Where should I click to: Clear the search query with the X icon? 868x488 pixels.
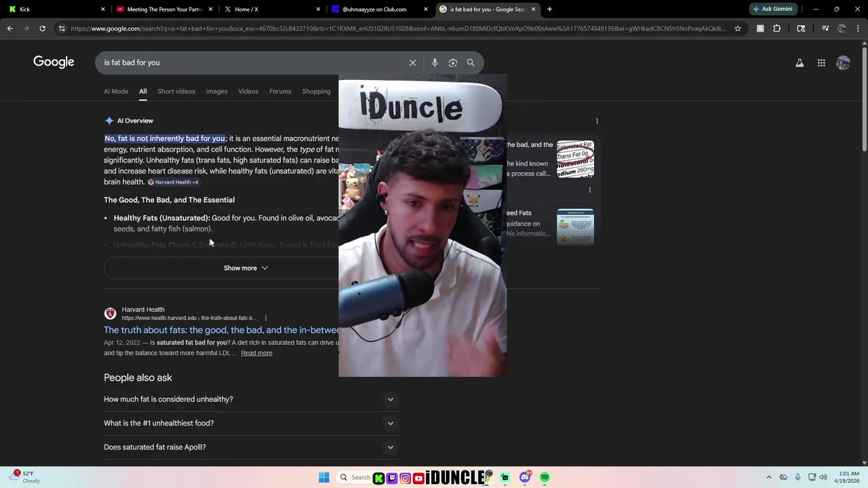(412, 62)
